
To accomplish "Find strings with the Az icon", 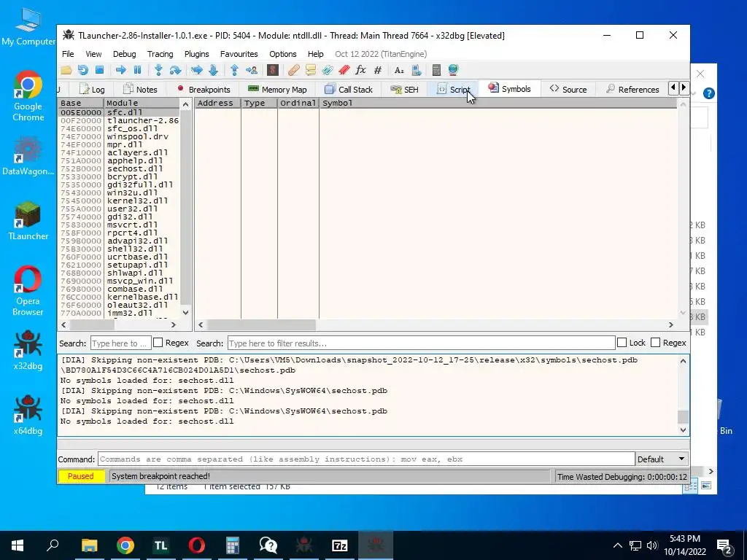I will coord(399,71).
